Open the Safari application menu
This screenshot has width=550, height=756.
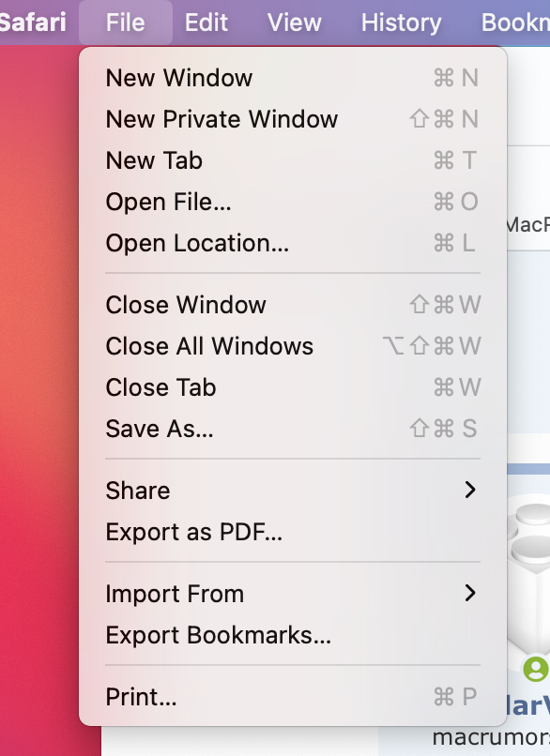coord(32,23)
